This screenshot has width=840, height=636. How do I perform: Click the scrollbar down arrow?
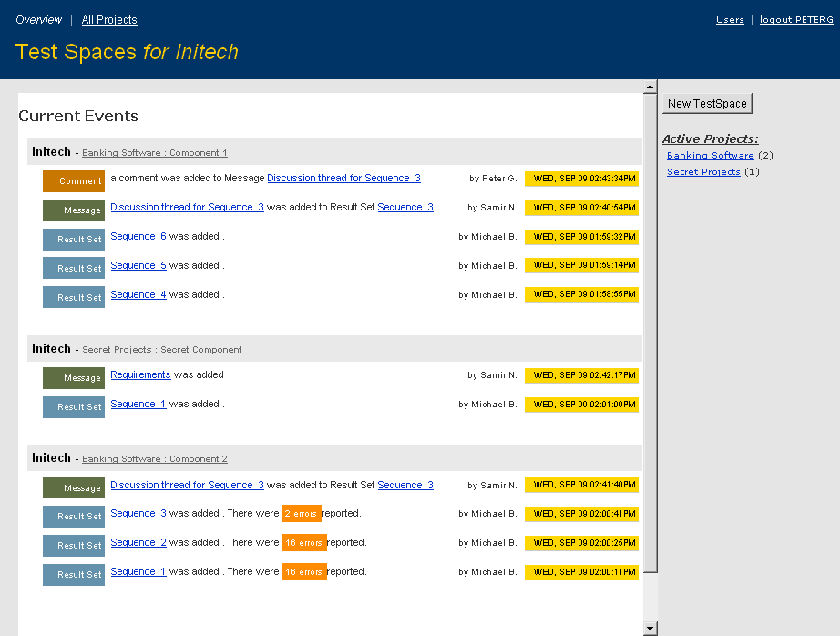(650, 629)
